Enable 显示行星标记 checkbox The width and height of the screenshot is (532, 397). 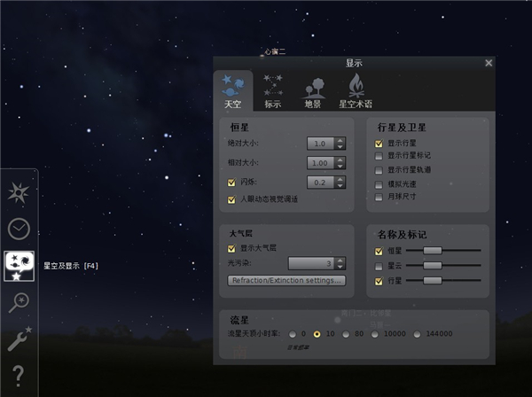click(x=379, y=156)
